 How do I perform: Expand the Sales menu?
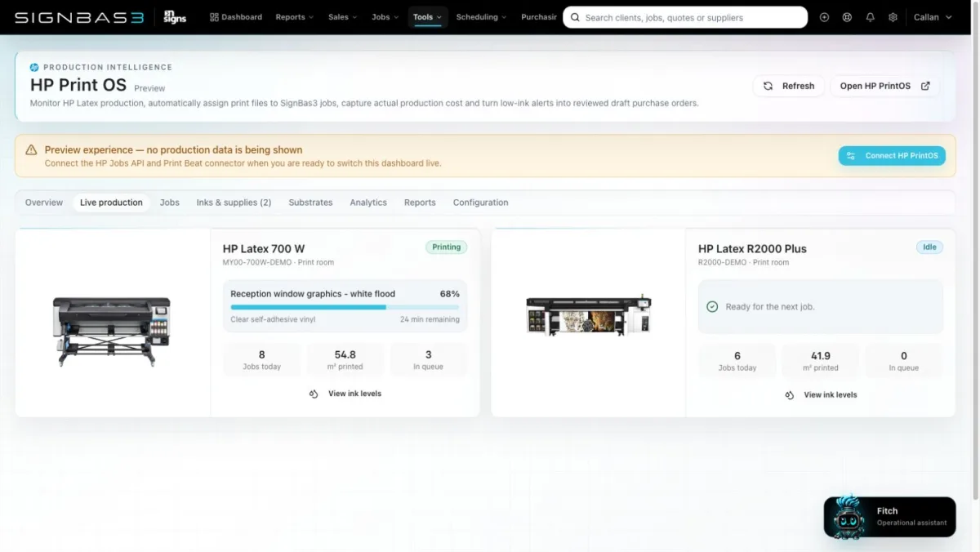click(x=342, y=17)
